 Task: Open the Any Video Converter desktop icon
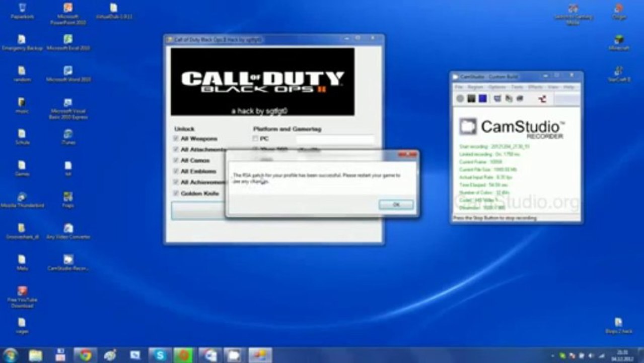[x=68, y=231]
